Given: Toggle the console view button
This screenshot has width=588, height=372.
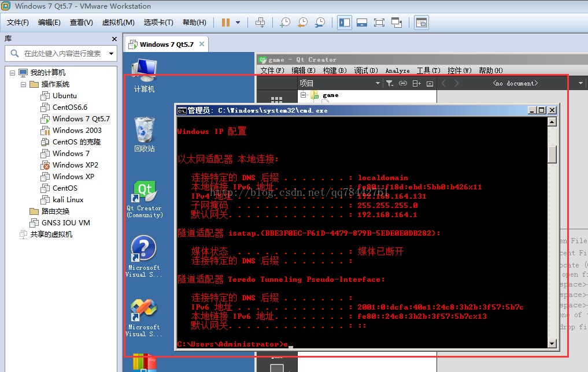Looking at the screenshot, I should 421,23.
